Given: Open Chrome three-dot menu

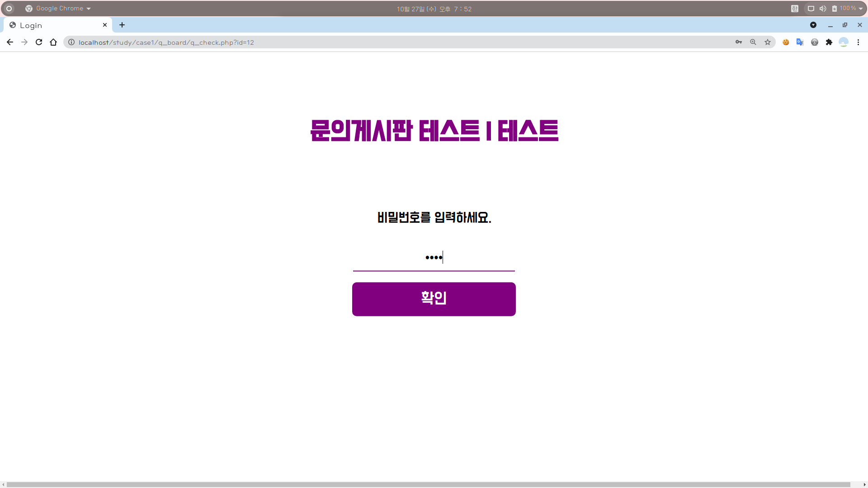Looking at the screenshot, I should pos(858,42).
